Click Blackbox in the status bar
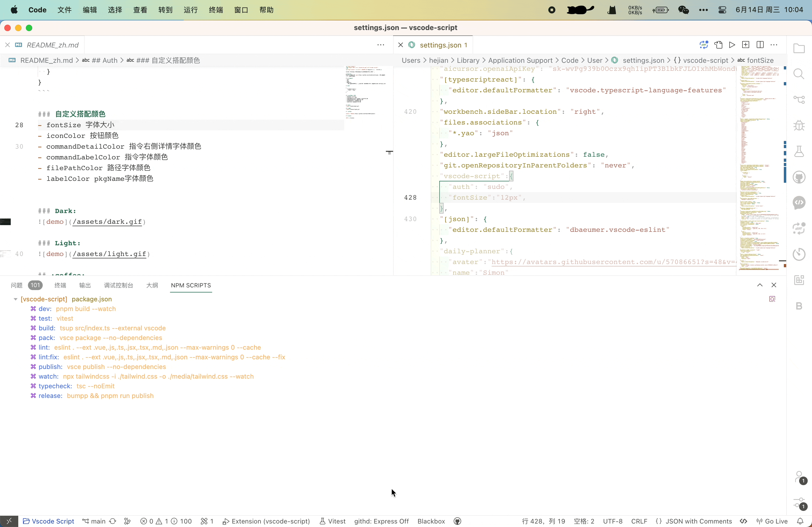812x527 pixels. tap(431, 521)
